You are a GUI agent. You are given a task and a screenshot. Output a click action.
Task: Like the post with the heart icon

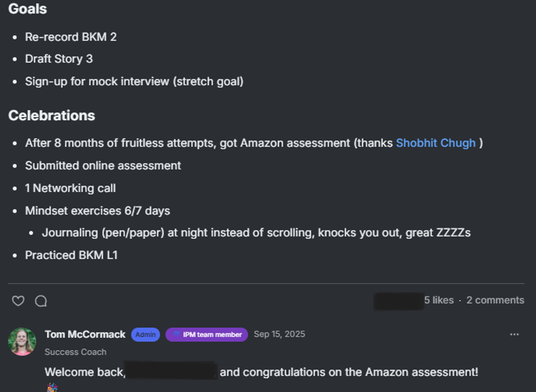[18, 301]
